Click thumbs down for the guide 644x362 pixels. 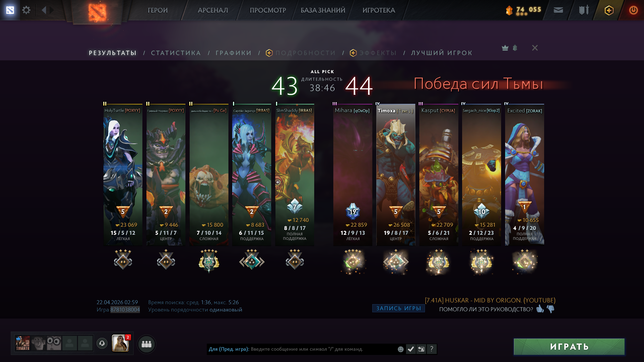point(551,309)
